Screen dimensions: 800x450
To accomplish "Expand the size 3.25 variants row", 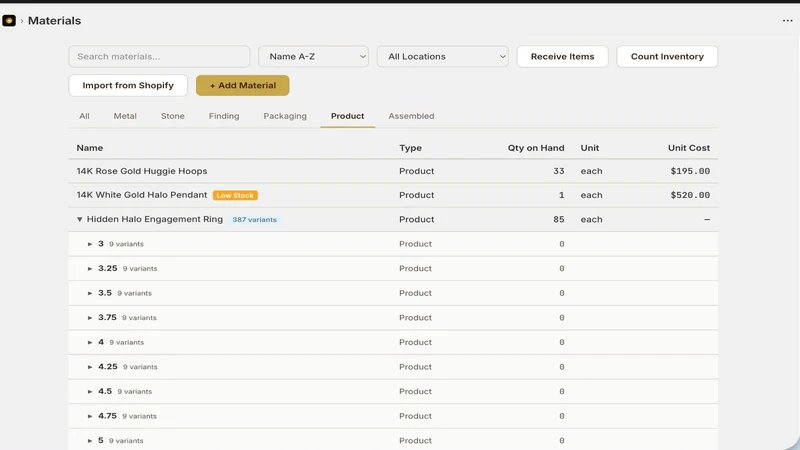I will [x=90, y=268].
